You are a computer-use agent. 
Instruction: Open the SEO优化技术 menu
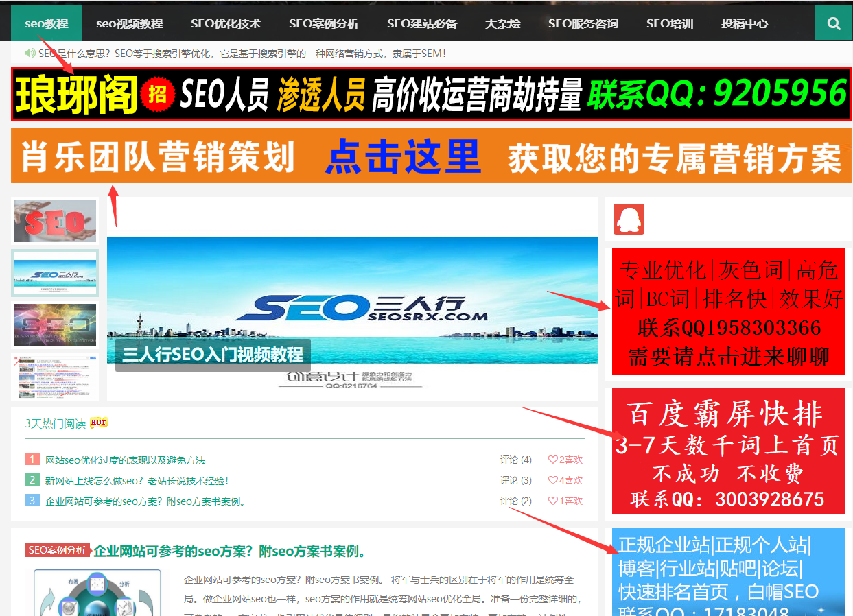pyautogui.click(x=226, y=23)
